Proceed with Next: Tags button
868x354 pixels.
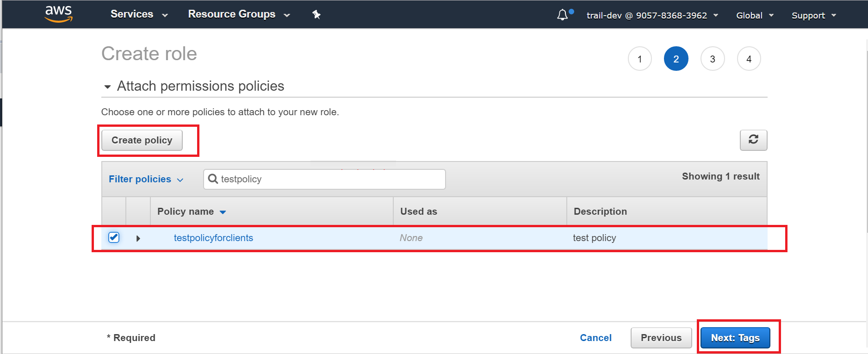pos(735,338)
